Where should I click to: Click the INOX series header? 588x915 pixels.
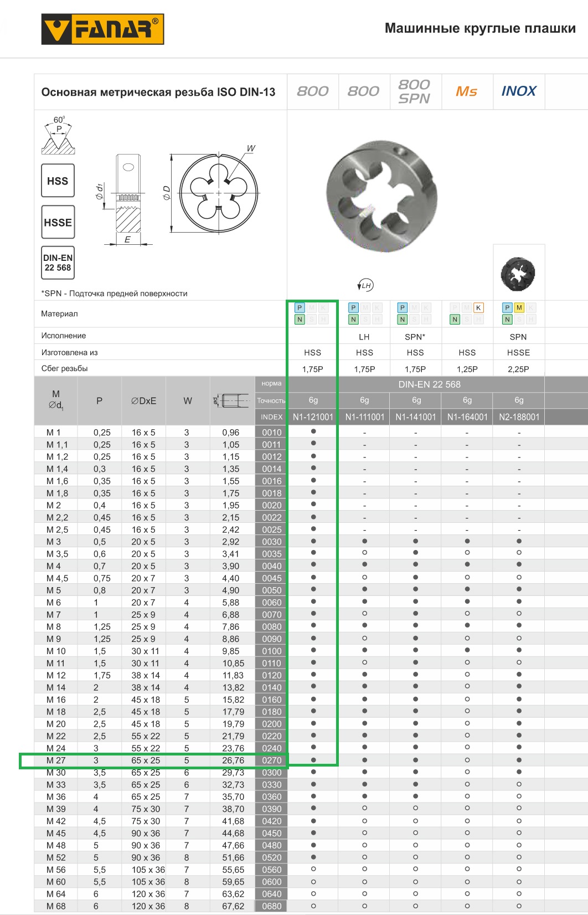tap(519, 91)
